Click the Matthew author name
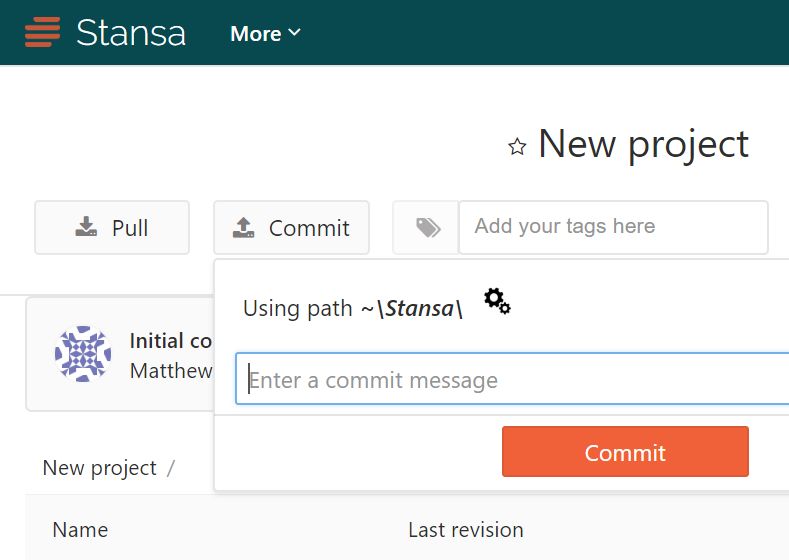This screenshot has width=789, height=560. pos(171,371)
